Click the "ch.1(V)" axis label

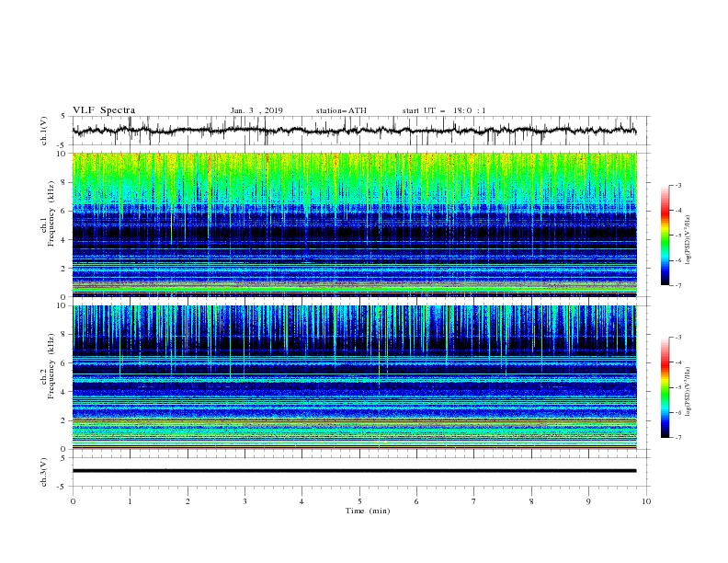[44, 131]
